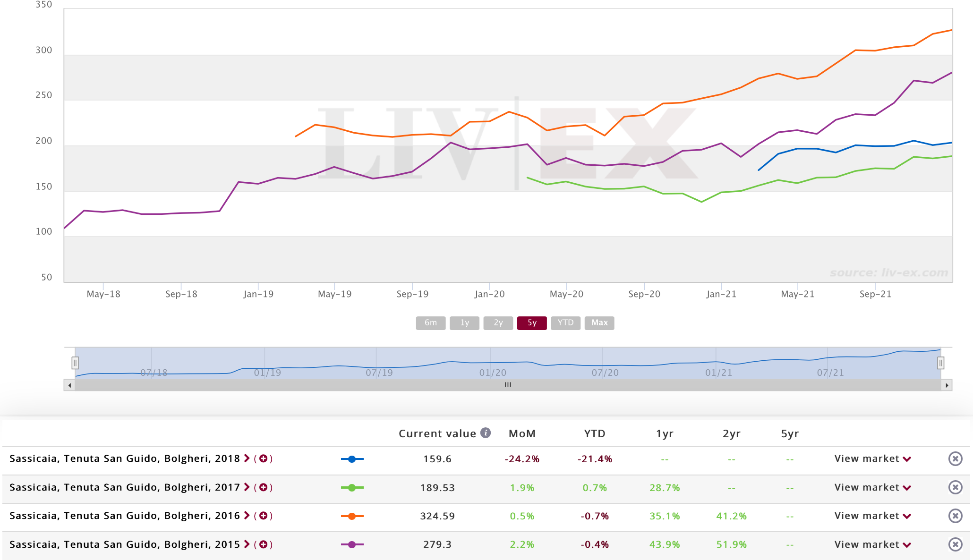Select the YTD time range

tap(565, 323)
